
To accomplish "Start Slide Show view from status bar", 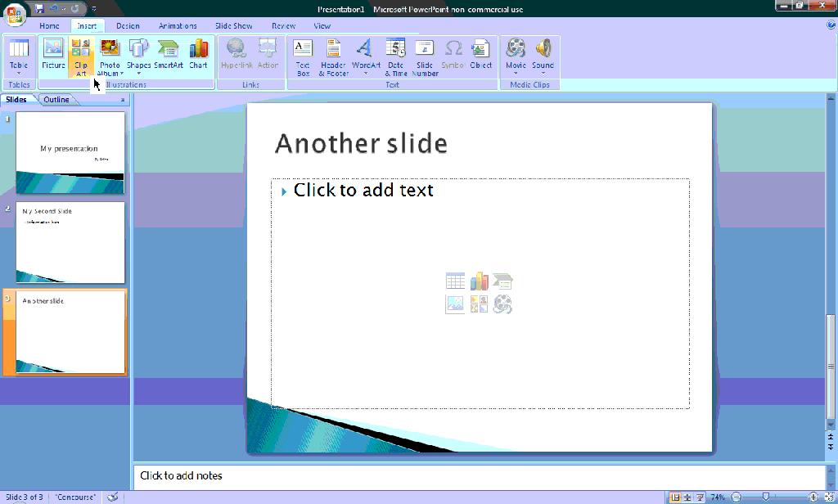I will (700, 497).
